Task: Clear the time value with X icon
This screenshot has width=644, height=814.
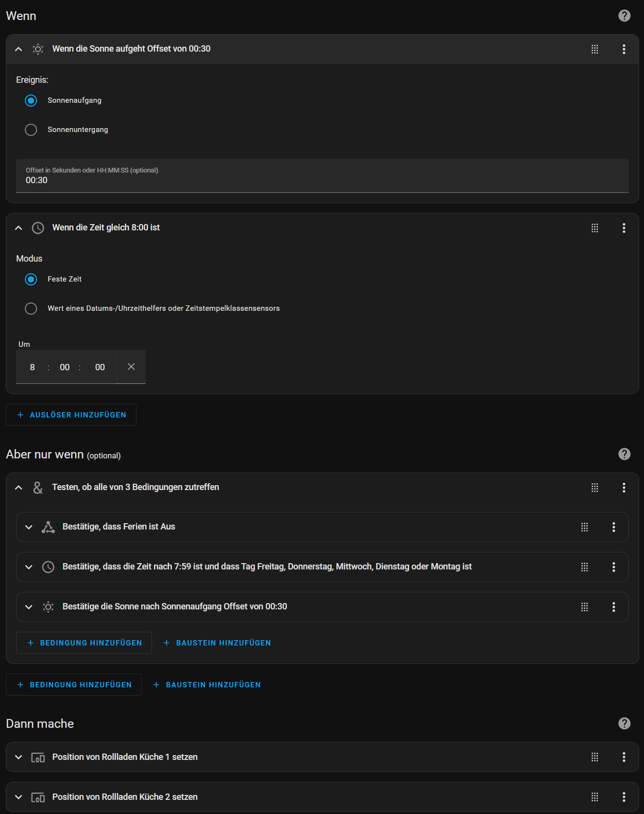Action: pyautogui.click(x=131, y=367)
